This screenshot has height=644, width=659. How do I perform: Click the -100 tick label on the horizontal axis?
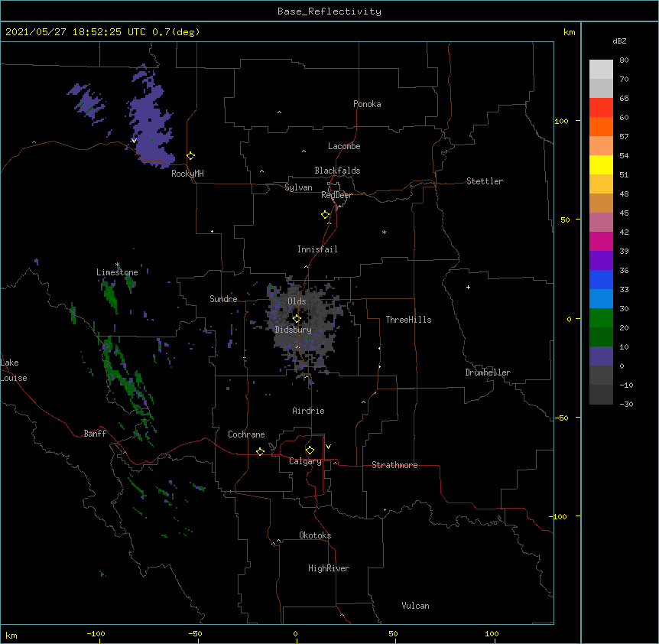coord(96,633)
